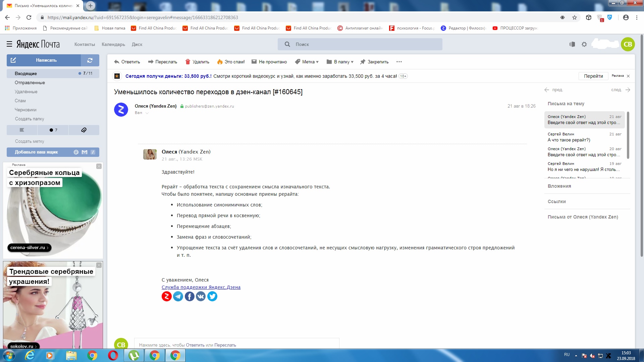The height and width of the screenshot is (362, 644).
Task: Open thread message 'Но я ни чего не нарушал!'
Action: click(x=584, y=167)
